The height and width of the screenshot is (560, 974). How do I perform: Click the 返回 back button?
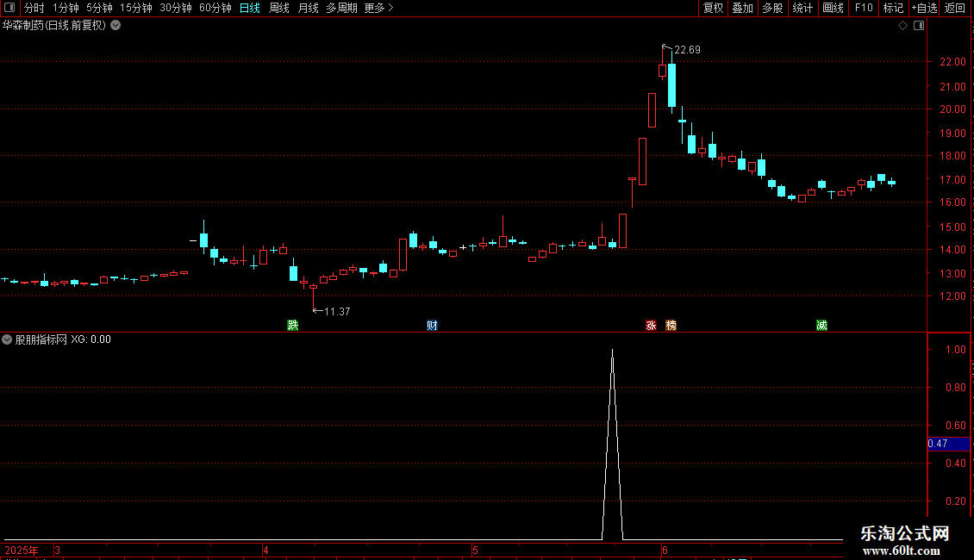[955, 8]
